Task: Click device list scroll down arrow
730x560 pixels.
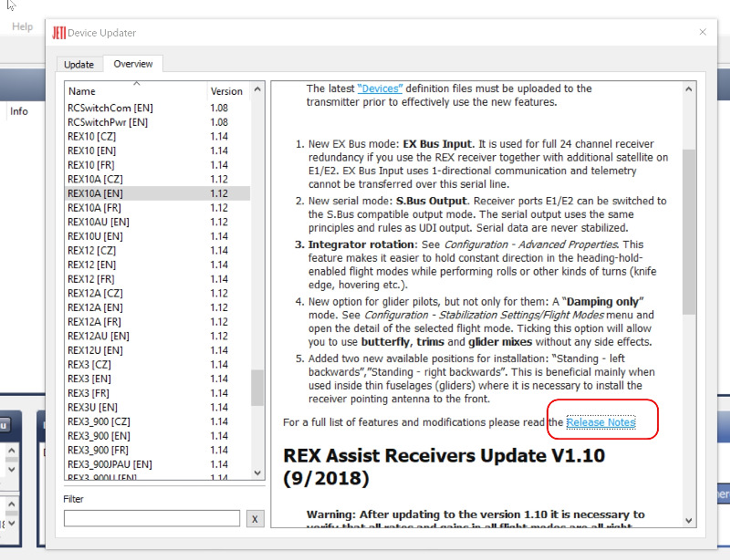Action: (x=257, y=472)
